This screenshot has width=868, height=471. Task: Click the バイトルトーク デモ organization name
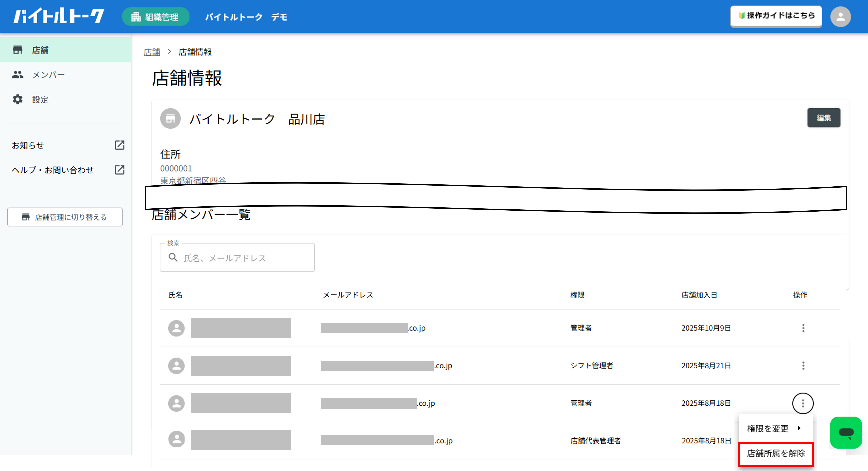coord(246,17)
